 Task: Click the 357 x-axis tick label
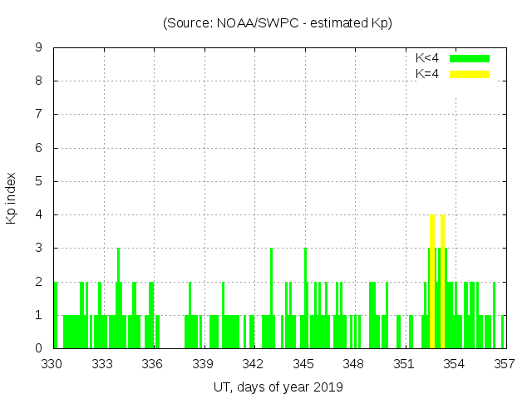point(505,363)
